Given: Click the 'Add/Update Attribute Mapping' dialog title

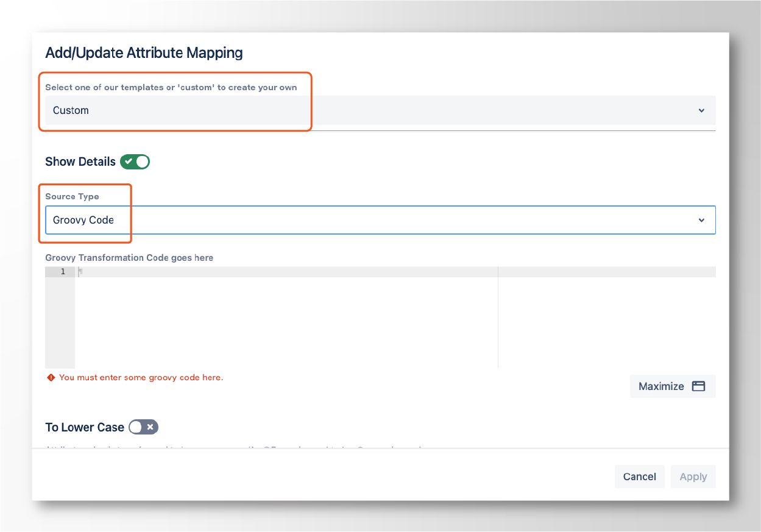Looking at the screenshot, I should click(x=144, y=52).
